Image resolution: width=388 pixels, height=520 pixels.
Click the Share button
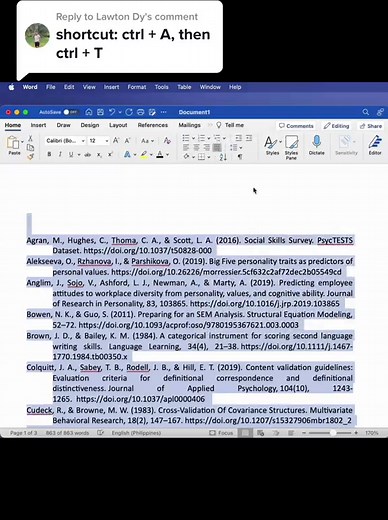pyautogui.click(x=371, y=126)
